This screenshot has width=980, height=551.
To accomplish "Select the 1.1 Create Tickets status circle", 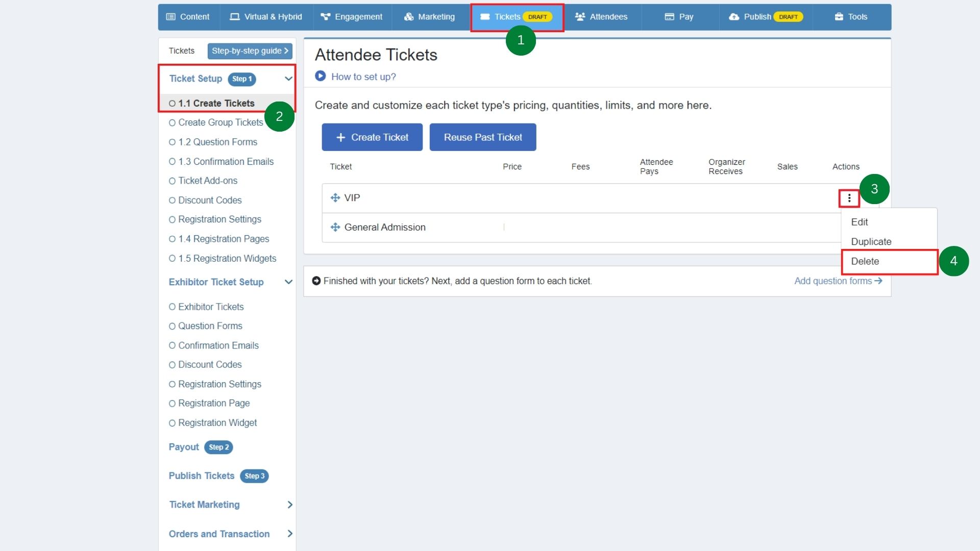I will tap(172, 103).
